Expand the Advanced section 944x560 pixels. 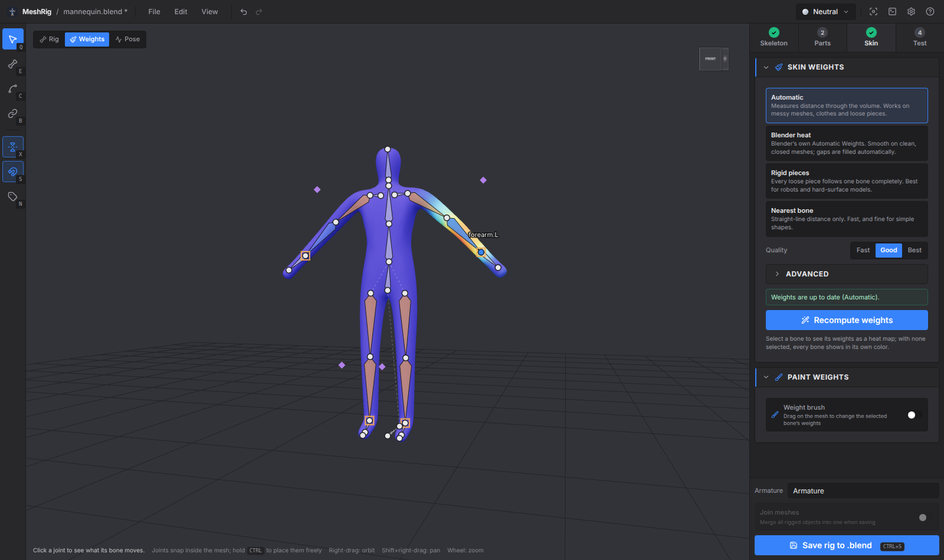(x=847, y=274)
